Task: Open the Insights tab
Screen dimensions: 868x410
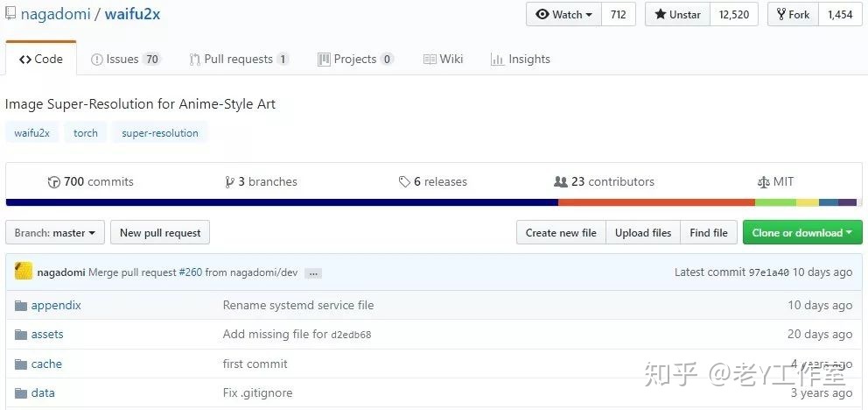Action: click(x=521, y=60)
